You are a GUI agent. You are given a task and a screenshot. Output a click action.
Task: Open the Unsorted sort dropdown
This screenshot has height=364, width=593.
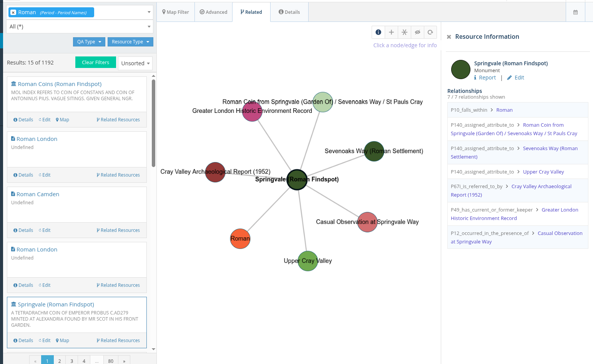(x=135, y=63)
